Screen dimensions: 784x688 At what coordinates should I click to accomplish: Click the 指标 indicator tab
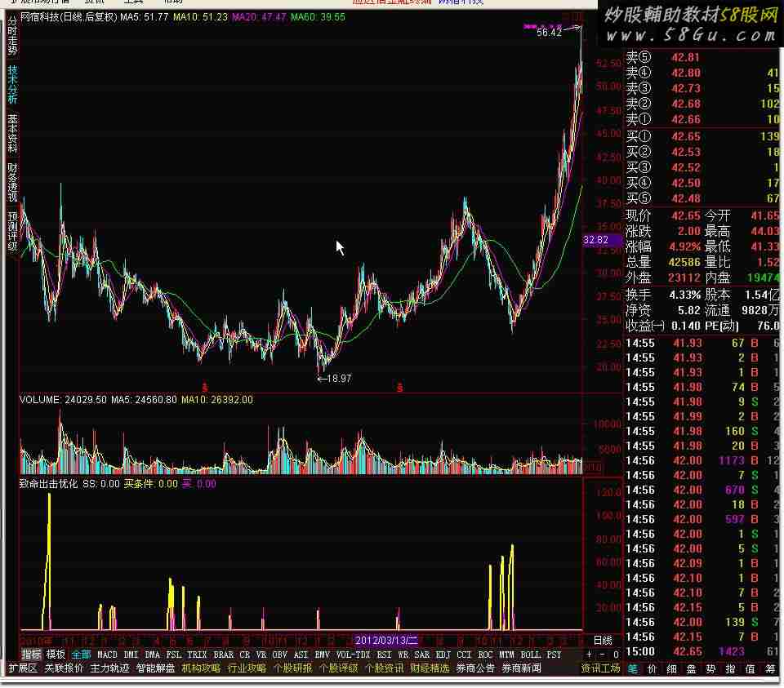(x=31, y=654)
